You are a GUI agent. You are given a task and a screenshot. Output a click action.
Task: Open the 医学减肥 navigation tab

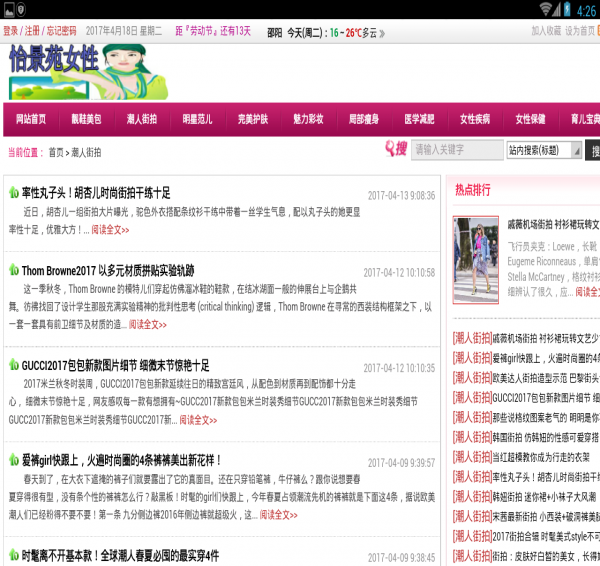(419, 119)
